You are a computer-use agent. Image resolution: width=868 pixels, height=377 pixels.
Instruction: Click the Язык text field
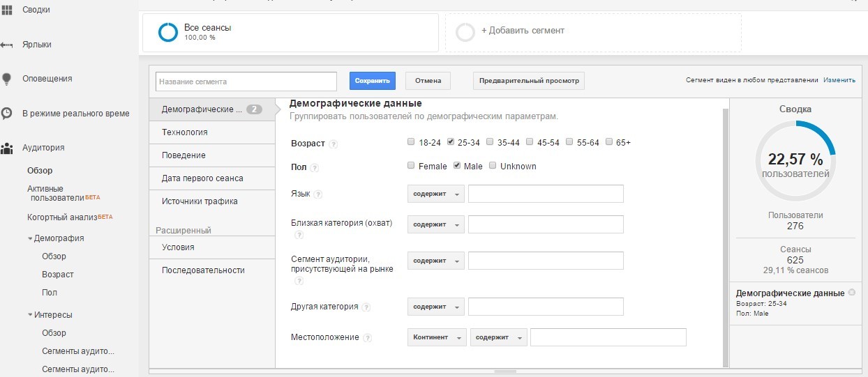[x=546, y=194]
